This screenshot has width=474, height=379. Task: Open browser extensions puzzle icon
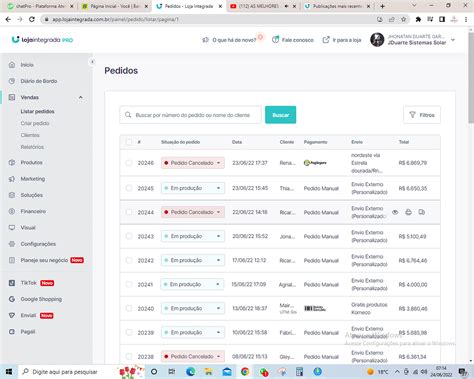418,19
